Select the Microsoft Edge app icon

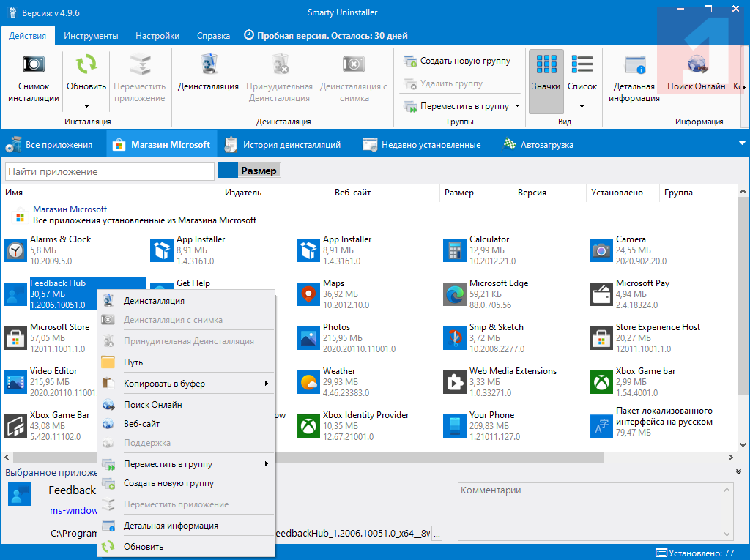[455, 294]
